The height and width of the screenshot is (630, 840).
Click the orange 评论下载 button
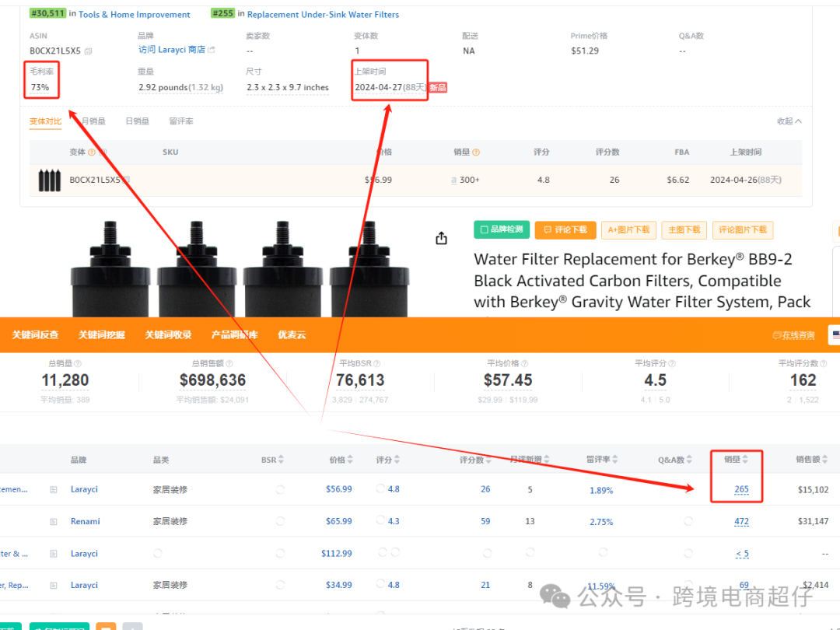[565, 229]
